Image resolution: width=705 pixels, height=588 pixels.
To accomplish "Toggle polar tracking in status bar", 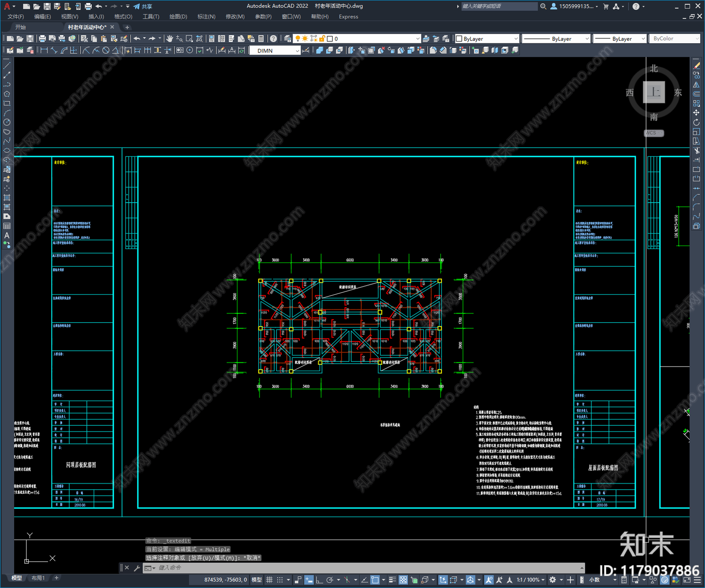I will pyautogui.click(x=330, y=580).
